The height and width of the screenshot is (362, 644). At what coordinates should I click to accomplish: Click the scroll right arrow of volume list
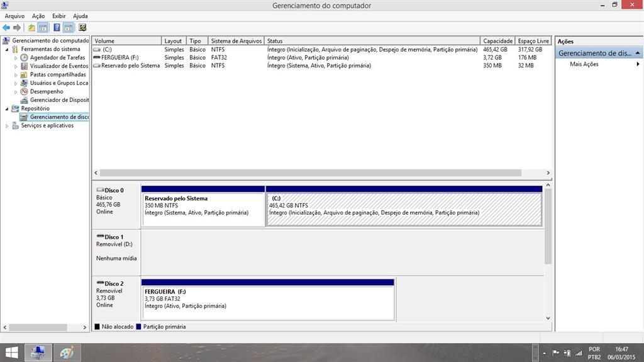pos(548,173)
